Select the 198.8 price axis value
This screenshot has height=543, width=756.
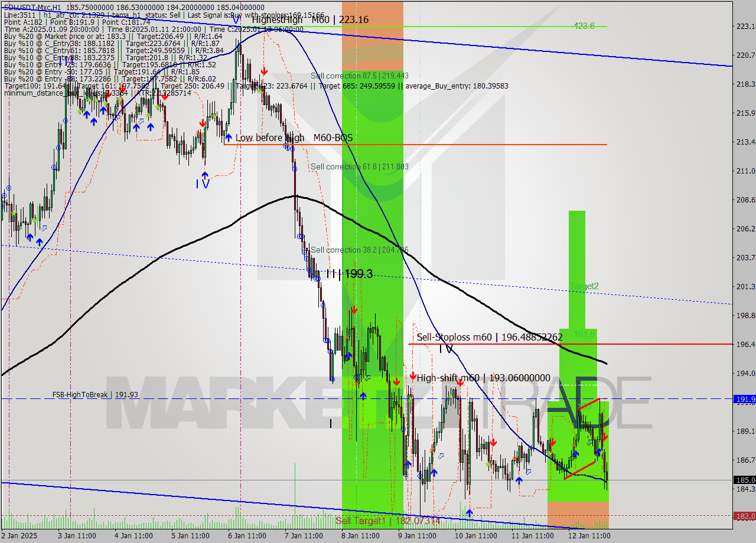pyautogui.click(x=745, y=315)
